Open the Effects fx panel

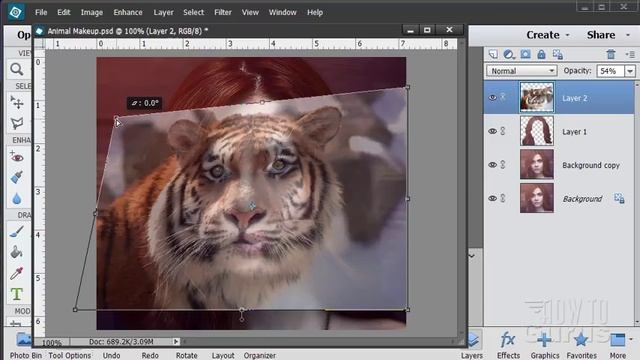(508, 345)
